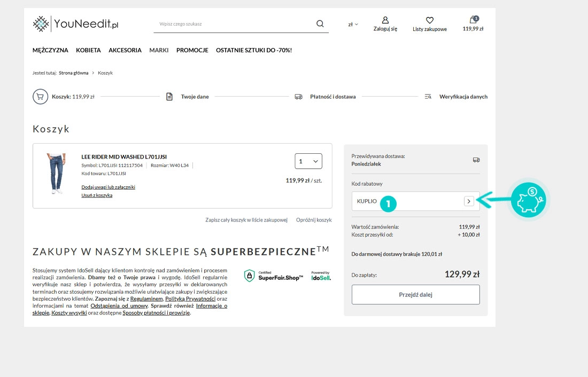Click the Usuń z koszyka link

[x=97, y=195]
